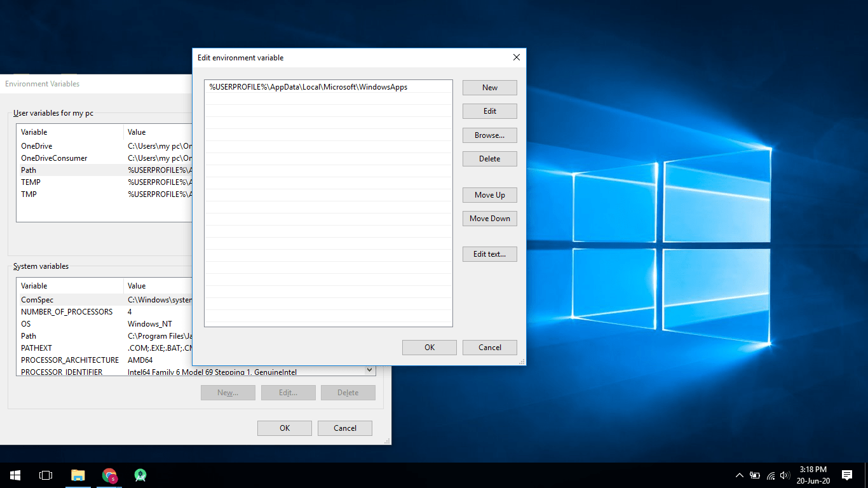Open the volume speaker tray icon
This screenshot has width=868, height=488.
click(x=784, y=475)
